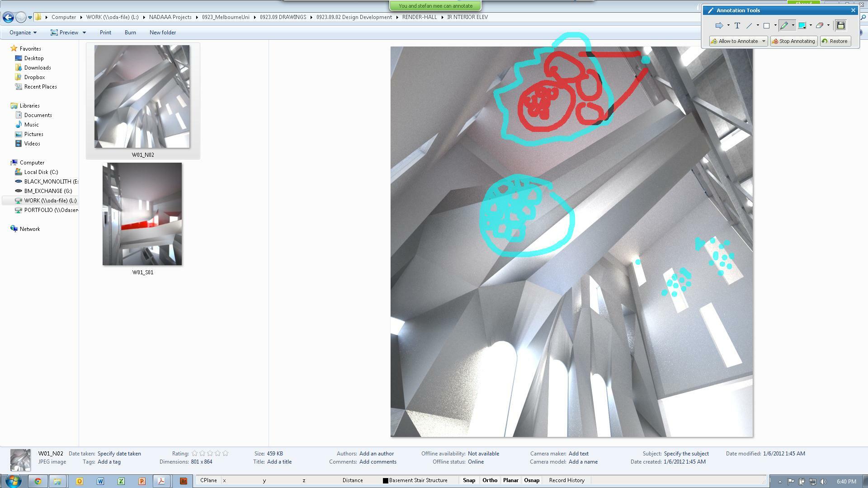
Task: Click NADAAA Projects in address path
Action: pos(170,17)
